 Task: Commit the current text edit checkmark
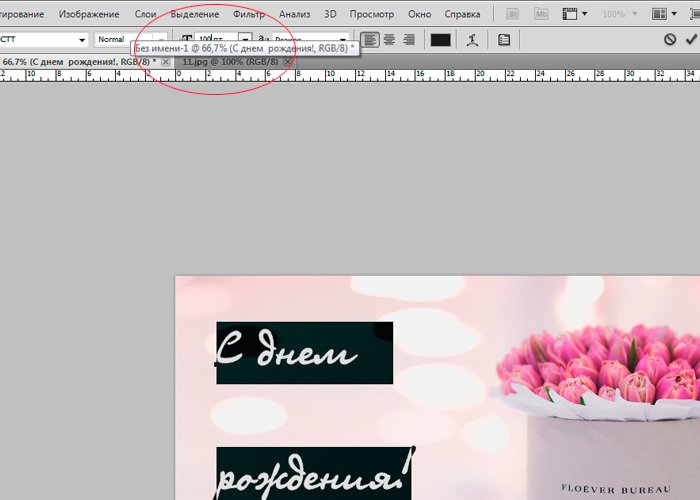point(690,40)
